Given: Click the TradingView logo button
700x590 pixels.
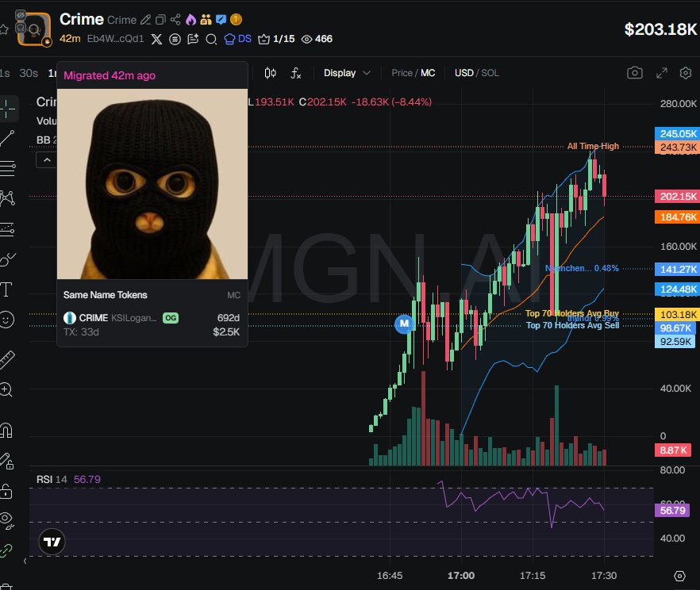Looking at the screenshot, I should tap(52, 542).
